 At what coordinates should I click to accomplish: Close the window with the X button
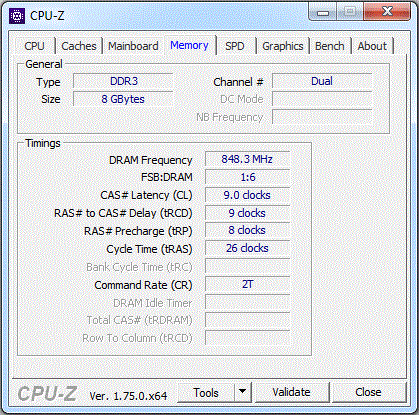387,12
